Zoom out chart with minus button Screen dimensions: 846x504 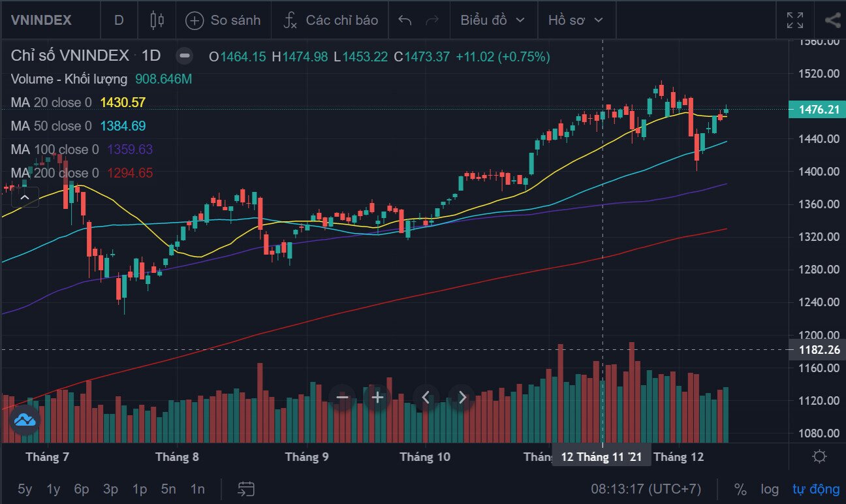coord(343,396)
